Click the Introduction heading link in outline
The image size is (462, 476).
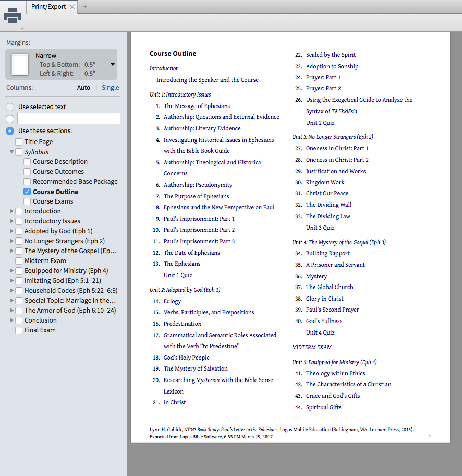click(164, 68)
